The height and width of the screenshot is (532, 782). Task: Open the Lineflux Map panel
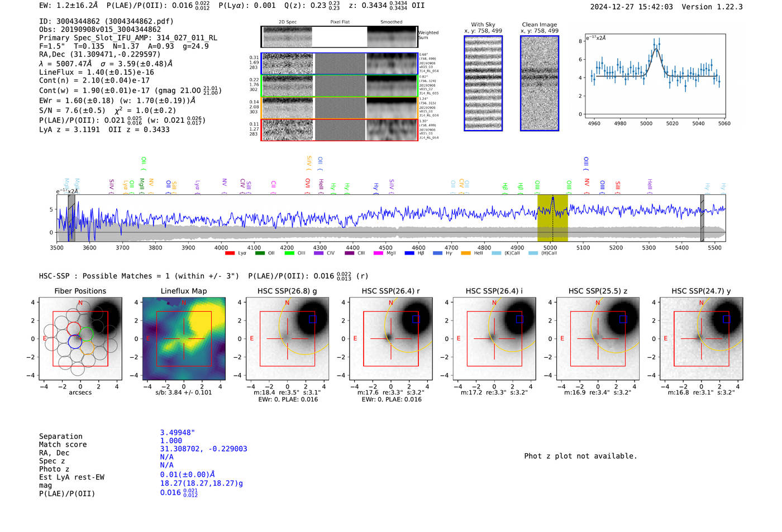pos(184,338)
